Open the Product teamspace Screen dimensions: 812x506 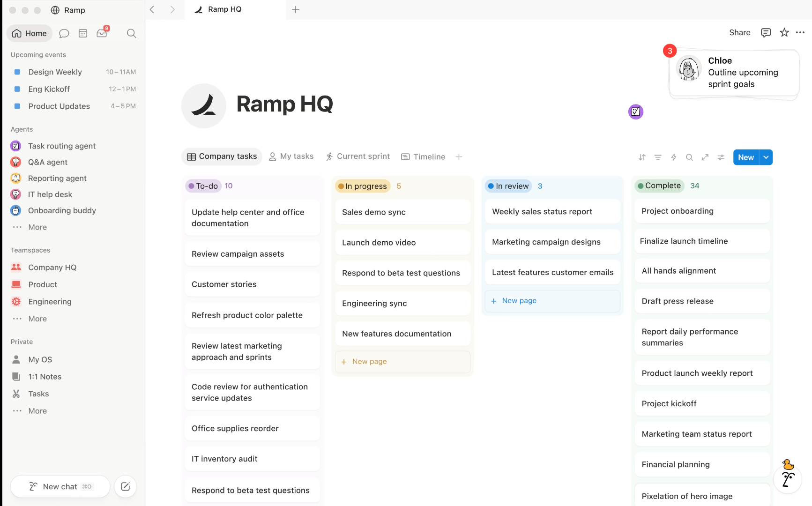(x=35, y=284)
